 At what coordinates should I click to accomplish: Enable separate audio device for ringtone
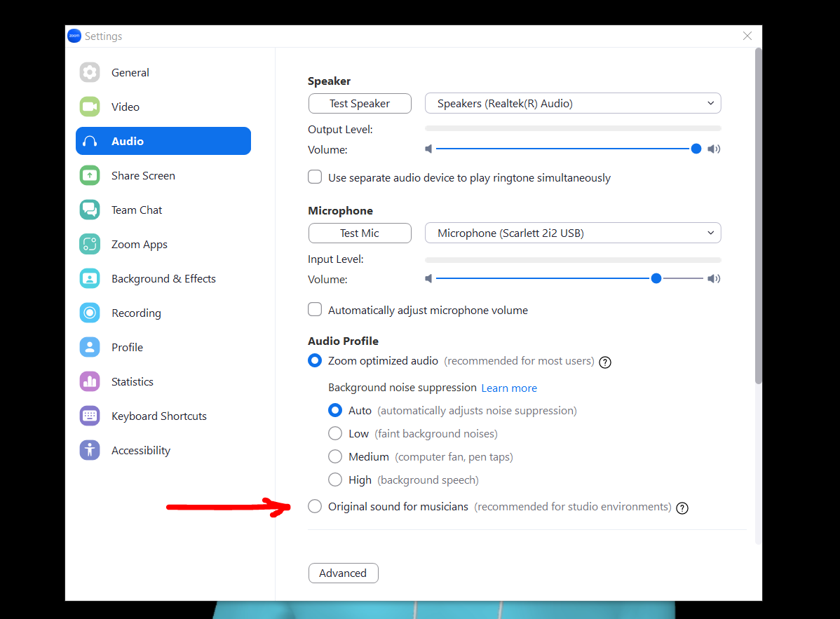click(315, 177)
